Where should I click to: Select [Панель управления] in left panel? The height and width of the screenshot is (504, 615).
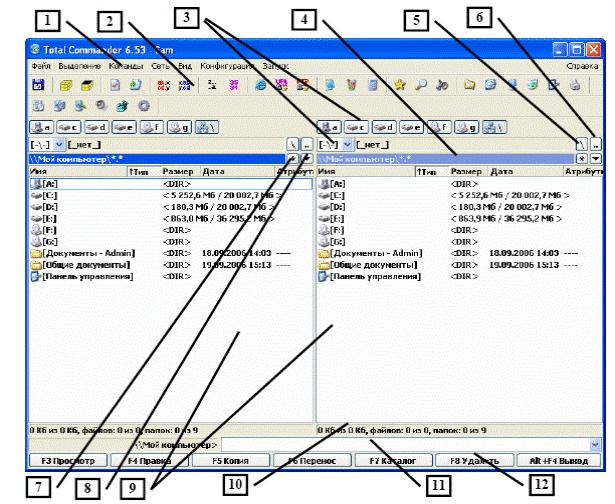[x=171, y=277]
